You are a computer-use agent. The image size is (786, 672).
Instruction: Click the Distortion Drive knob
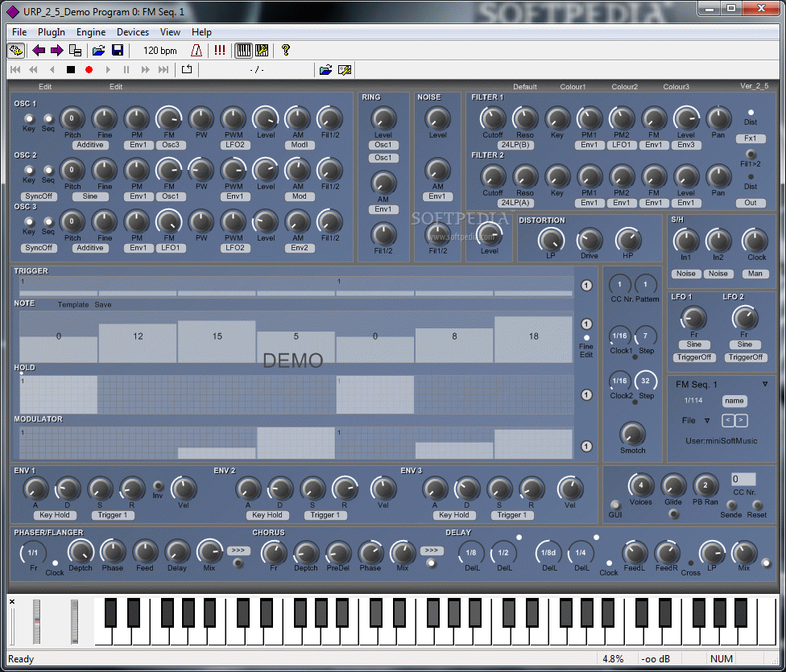coord(589,241)
